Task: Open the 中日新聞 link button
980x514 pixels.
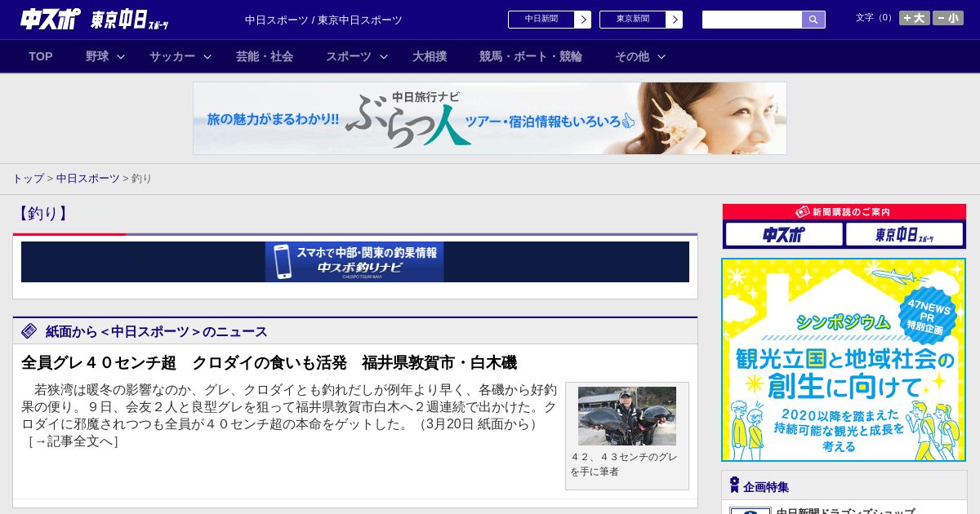Action: [541, 20]
